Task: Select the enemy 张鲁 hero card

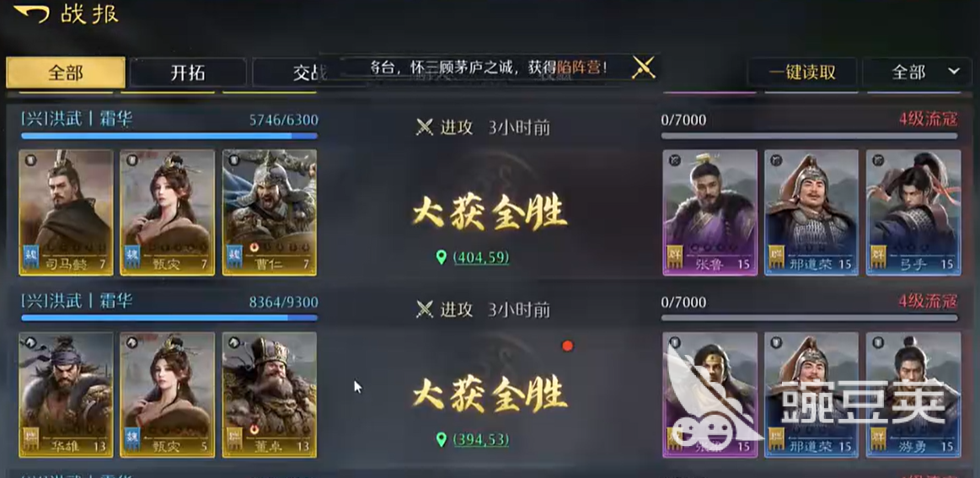Action: (710, 212)
